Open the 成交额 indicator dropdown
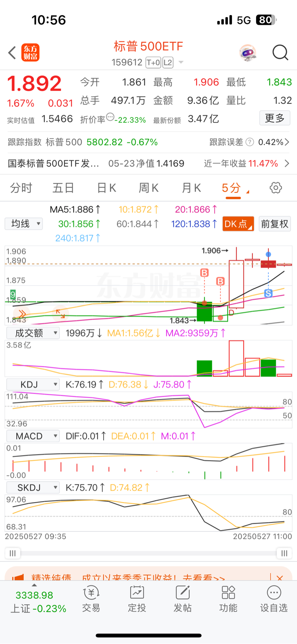Screen dimensions: 297x644 coord(33,333)
